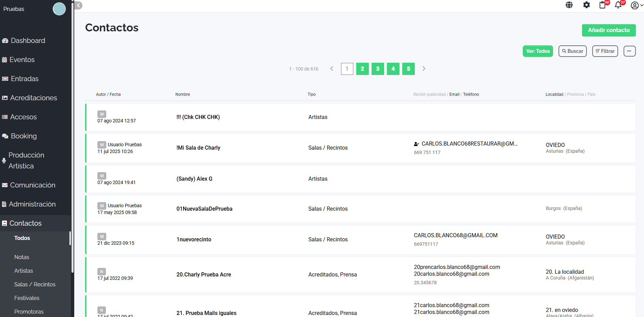Click the Añadir contacto button
This screenshot has height=317, width=644.
coord(609,30)
